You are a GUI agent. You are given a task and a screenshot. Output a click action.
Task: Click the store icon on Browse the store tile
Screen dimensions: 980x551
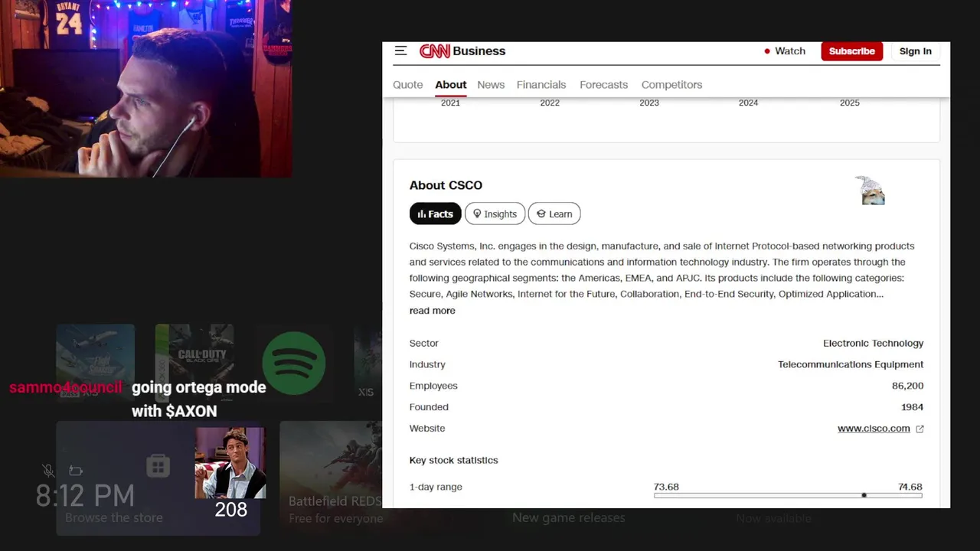tap(158, 466)
